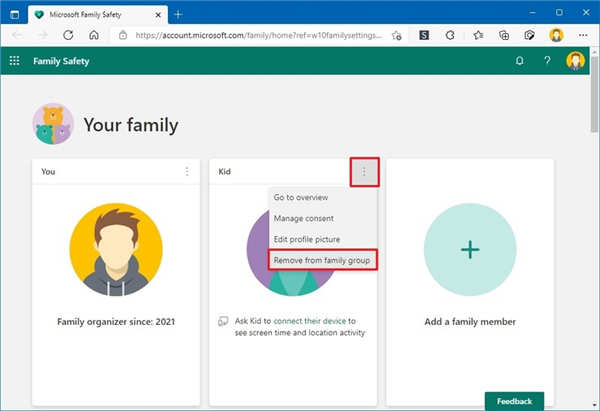Switch to Microsoft Family Safety tab

pos(98,15)
